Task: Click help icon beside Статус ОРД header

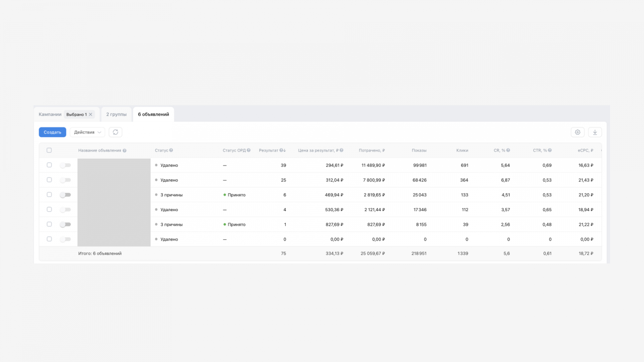Action: click(249, 150)
